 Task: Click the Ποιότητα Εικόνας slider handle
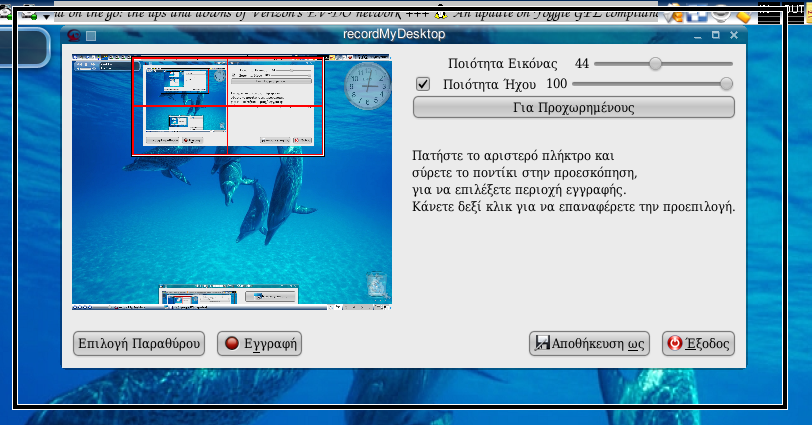pyautogui.click(x=656, y=64)
